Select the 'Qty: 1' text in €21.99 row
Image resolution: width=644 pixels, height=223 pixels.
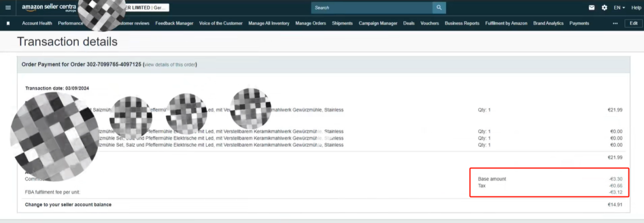pos(484,110)
